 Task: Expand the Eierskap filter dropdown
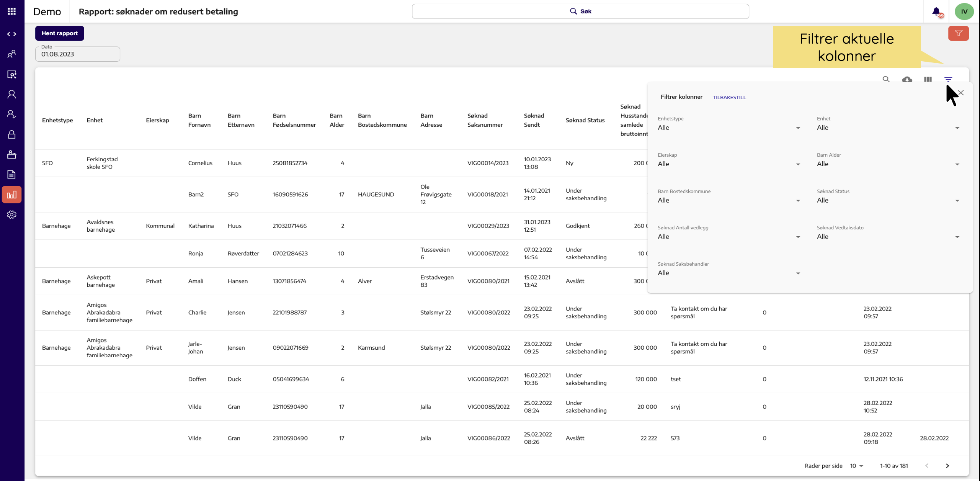click(x=729, y=164)
